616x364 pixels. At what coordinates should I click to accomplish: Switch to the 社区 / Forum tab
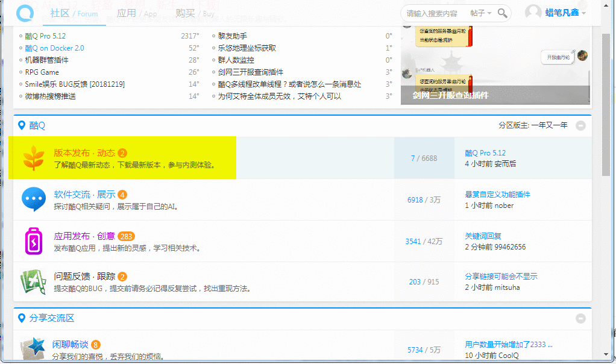(x=74, y=13)
